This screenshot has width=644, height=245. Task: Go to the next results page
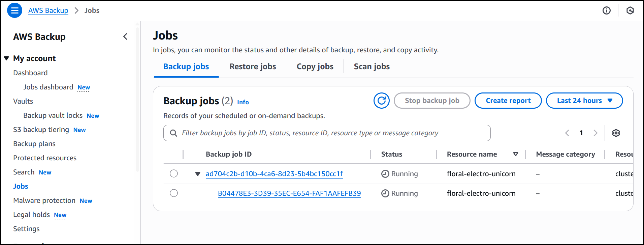pos(595,133)
